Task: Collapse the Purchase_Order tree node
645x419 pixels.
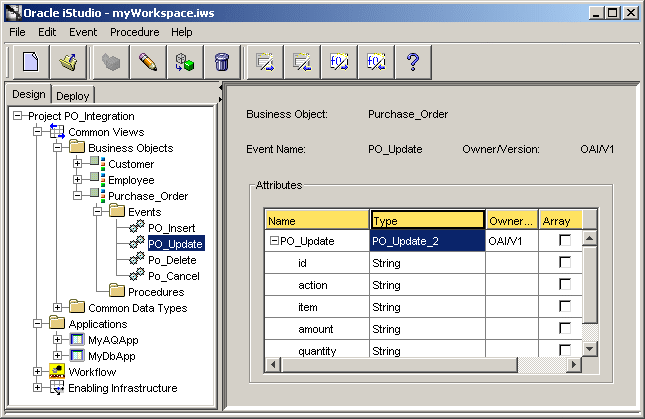Action: (x=77, y=196)
